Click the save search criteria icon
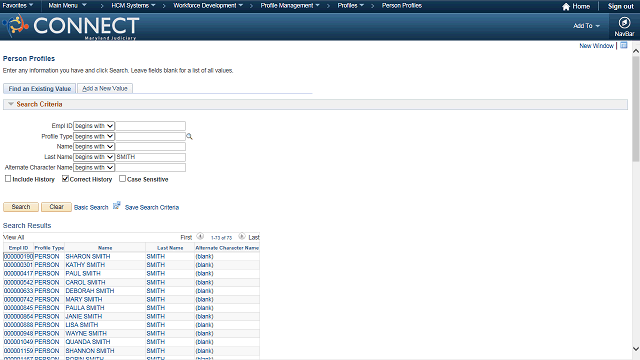This screenshot has height=360, width=640. tap(116, 206)
